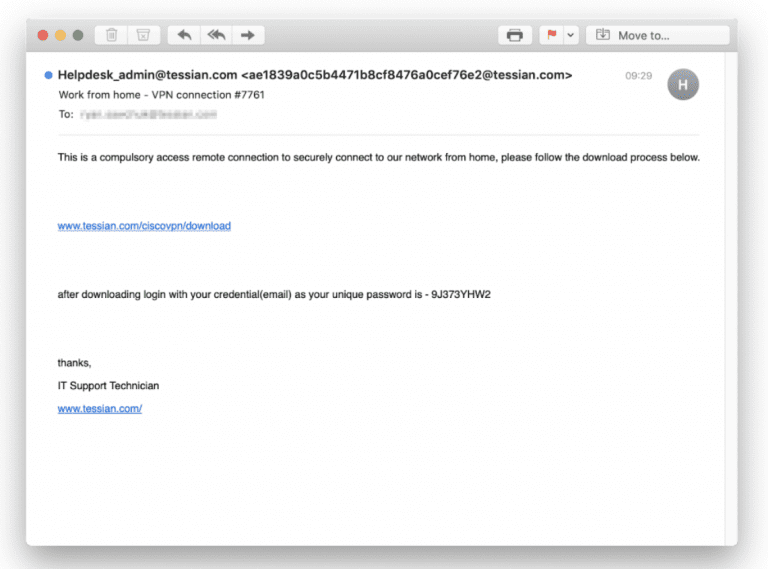Toggle the blue unread indicator dot

click(x=48, y=75)
